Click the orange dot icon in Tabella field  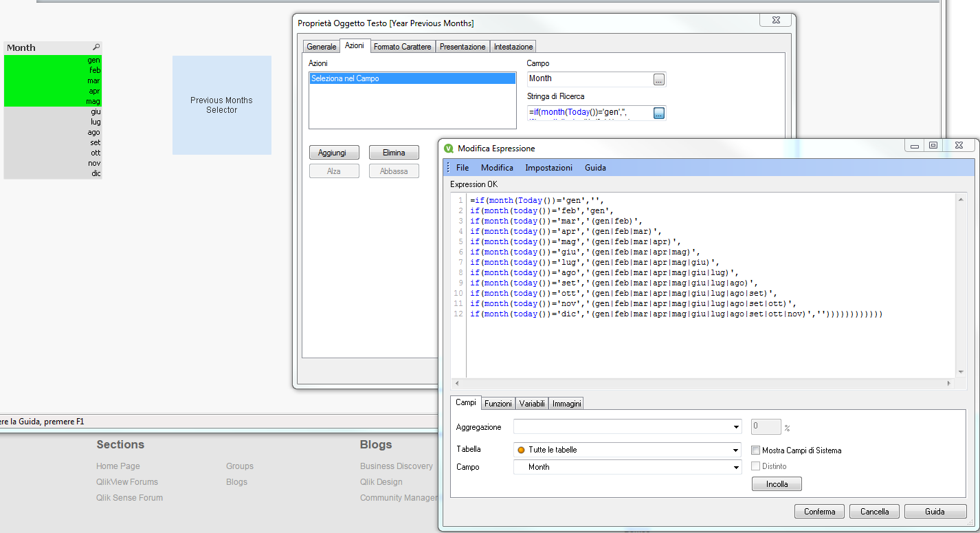click(x=521, y=450)
